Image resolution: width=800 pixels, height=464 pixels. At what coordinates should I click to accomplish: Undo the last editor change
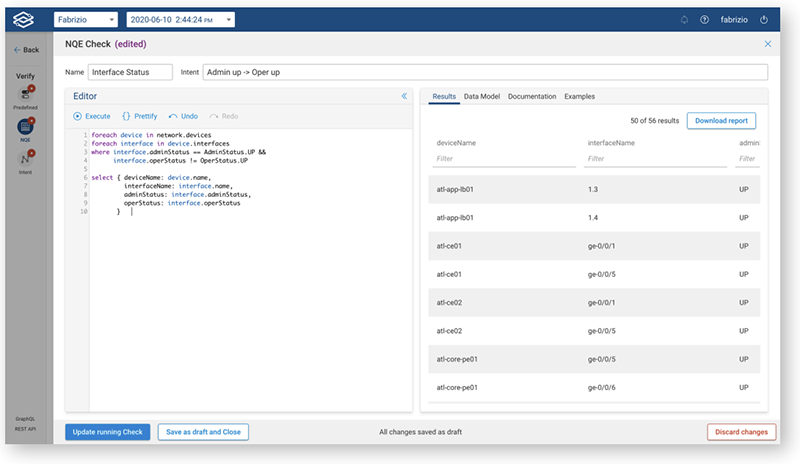(183, 116)
